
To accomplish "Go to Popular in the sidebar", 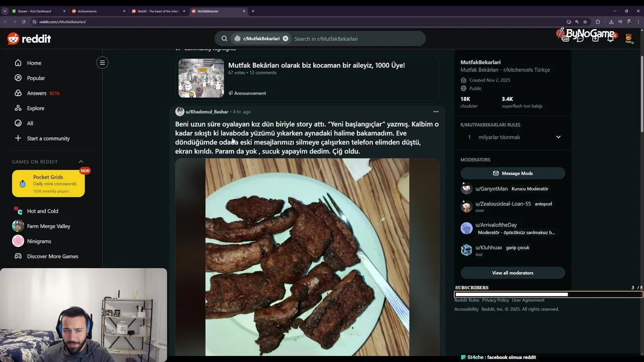I will tap(36, 78).
